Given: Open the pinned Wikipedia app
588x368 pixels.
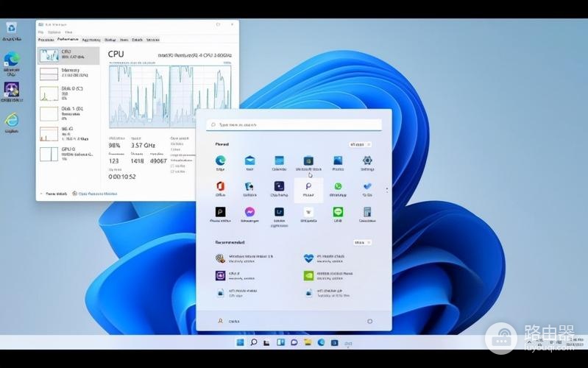Looking at the screenshot, I should point(308,215).
